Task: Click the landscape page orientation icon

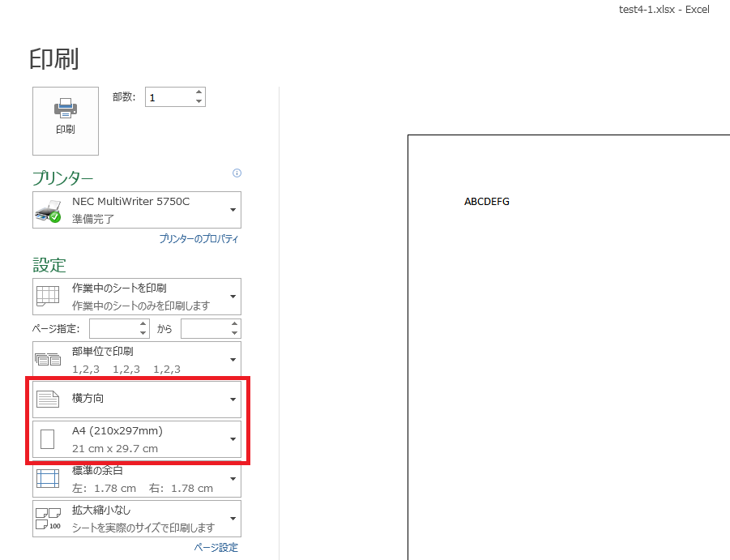Action: (48, 400)
